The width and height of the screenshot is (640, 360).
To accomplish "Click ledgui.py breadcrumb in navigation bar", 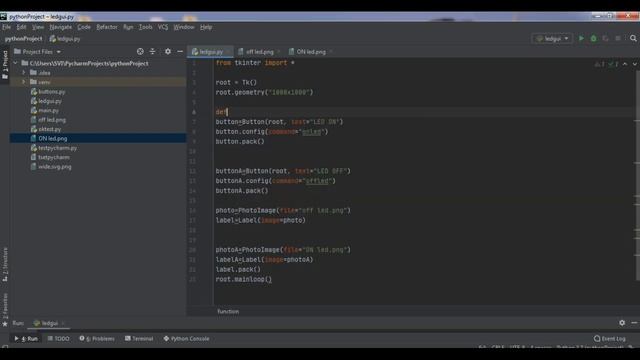I will coord(65,39).
